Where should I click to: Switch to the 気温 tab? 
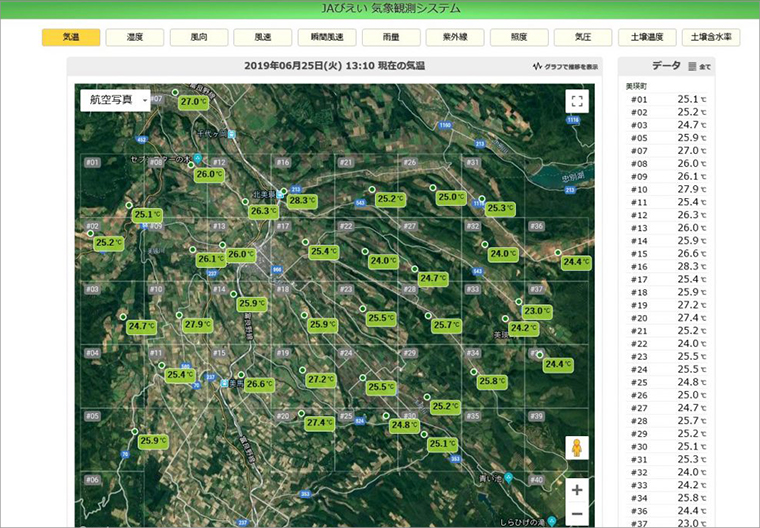71,37
